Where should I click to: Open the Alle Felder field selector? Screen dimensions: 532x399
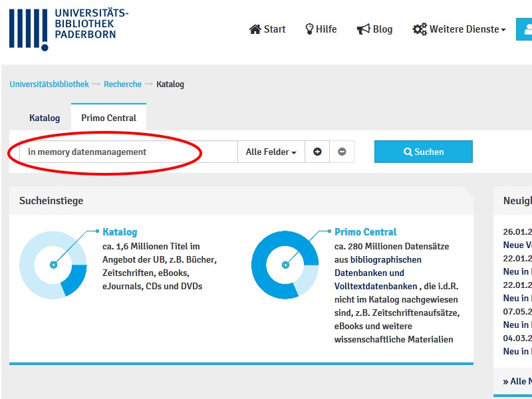coord(271,152)
